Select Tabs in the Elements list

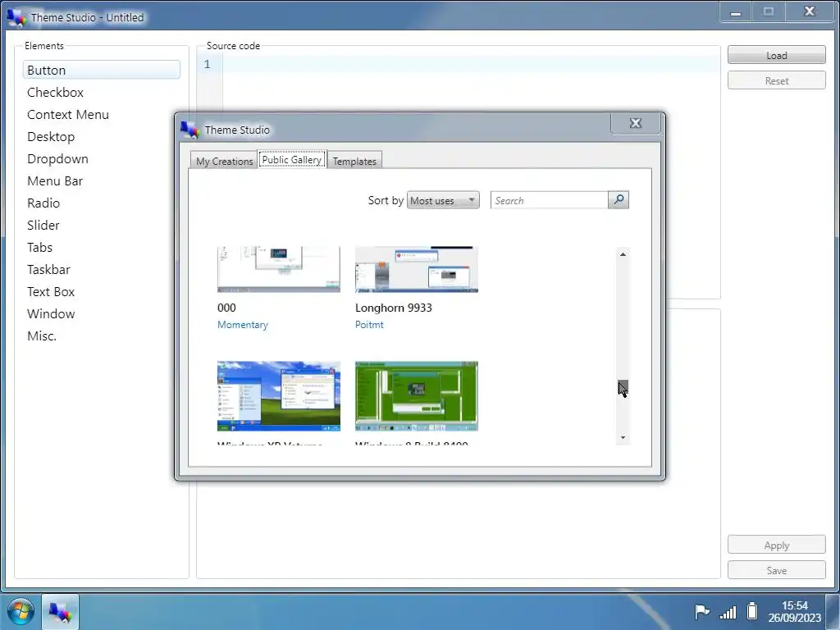(101, 248)
